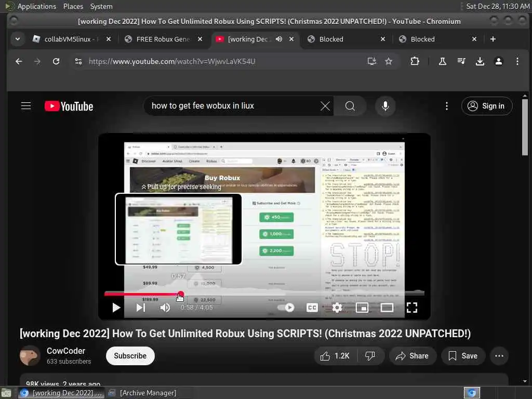The width and height of the screenshot is (532, 399).
Task: Switch to collabVM5linux tab
Action: [x=72, y=39]
